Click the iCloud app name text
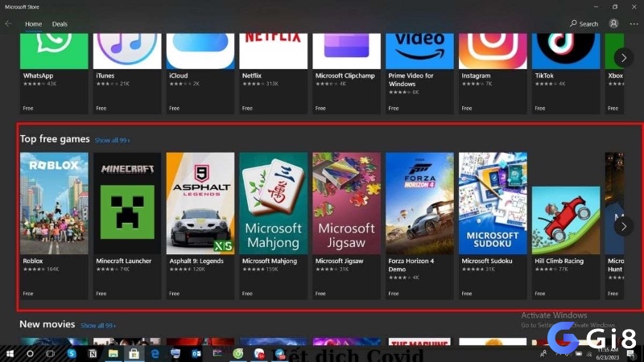The width and height of the screenshot is (644, 362). [x=178, y=76]
